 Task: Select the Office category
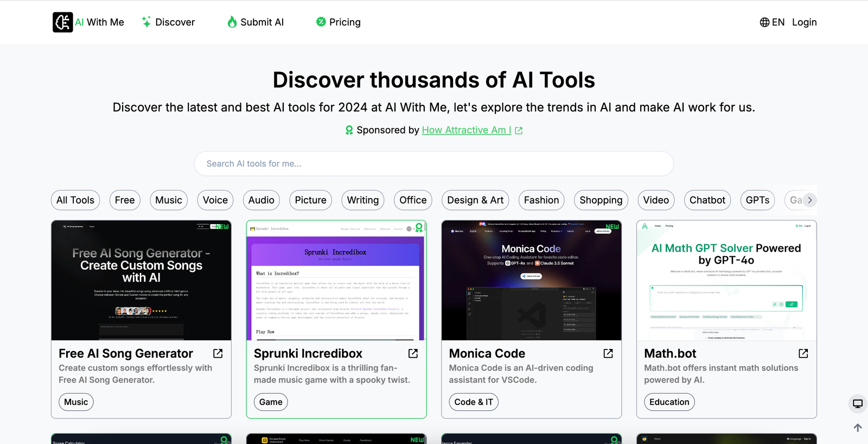click(413, 200)
